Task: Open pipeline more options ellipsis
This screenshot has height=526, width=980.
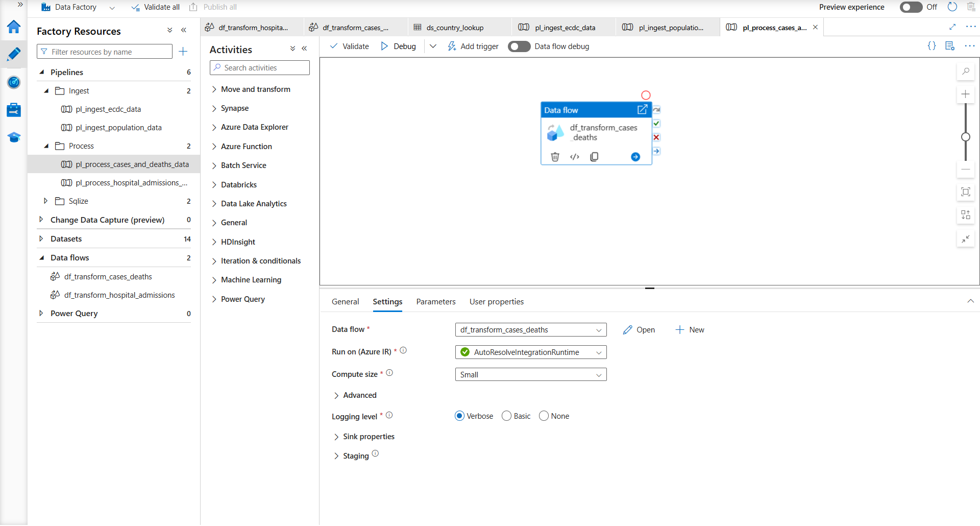Action: pos(970,46)
